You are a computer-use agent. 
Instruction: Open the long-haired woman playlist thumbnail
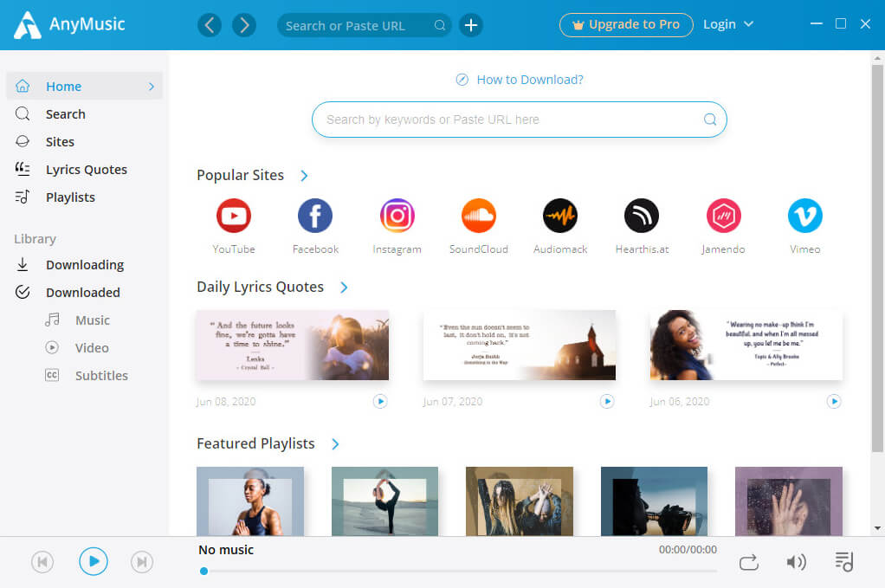coord(520,501)
